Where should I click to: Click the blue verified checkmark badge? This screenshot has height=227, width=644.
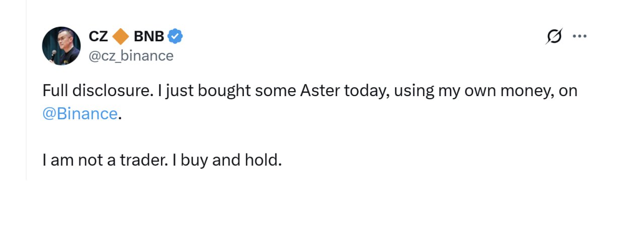click(x=175, y=36)
